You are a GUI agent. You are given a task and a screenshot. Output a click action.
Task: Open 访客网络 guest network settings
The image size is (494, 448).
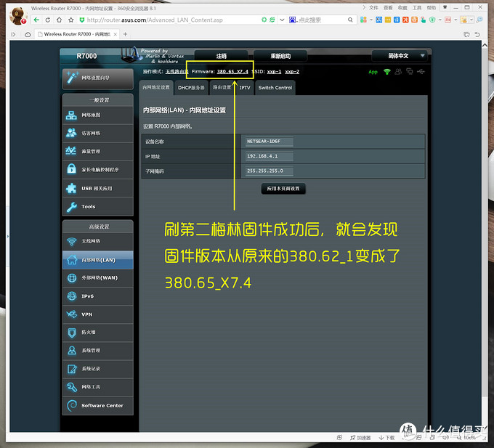[x=98, y=134]
